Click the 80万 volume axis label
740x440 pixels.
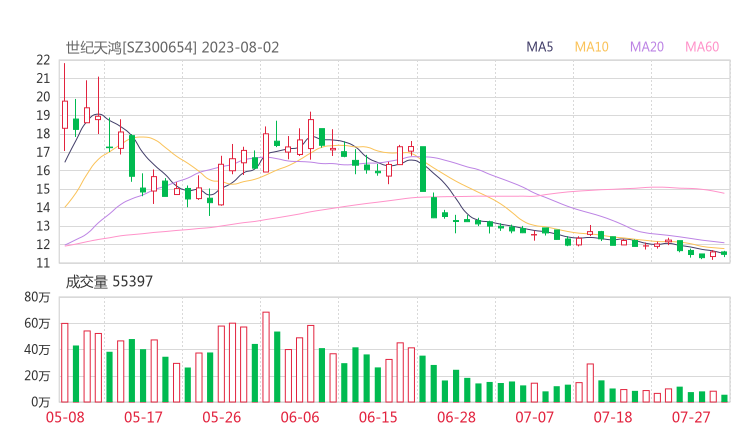pyautogui.click(x=37, y=297)
